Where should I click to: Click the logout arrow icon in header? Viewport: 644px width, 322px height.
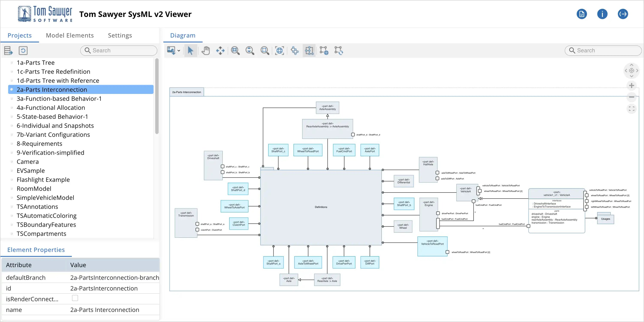tap(623, 14)
